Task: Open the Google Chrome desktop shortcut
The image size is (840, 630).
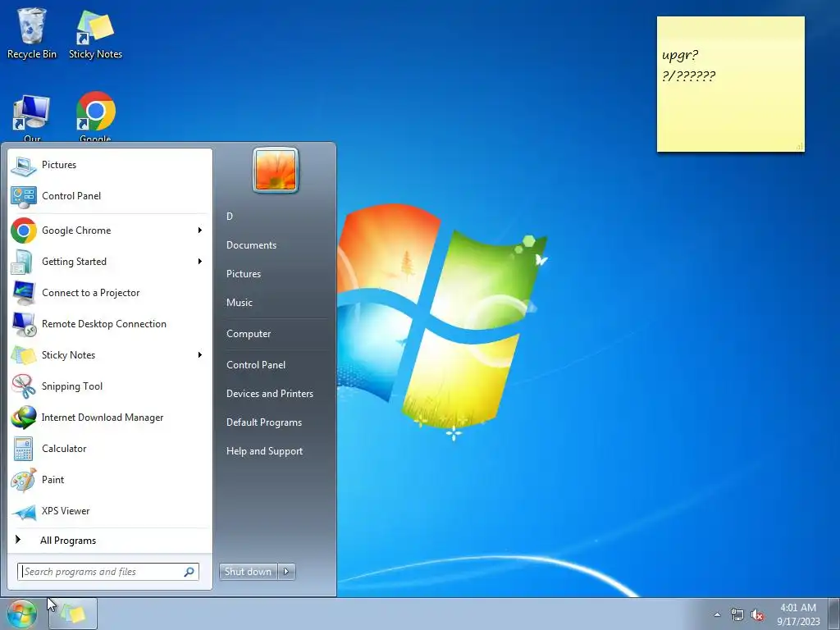Action: point(95,116)
